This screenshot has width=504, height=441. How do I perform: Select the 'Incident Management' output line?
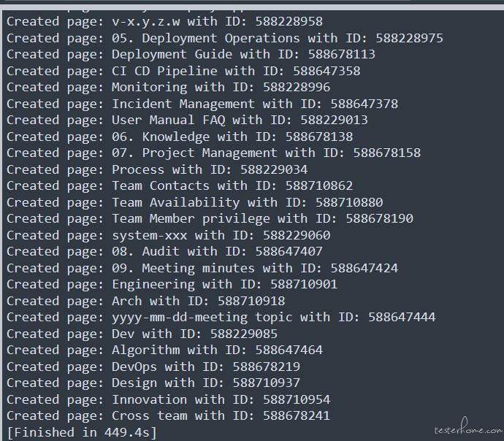tap(202, 104)
